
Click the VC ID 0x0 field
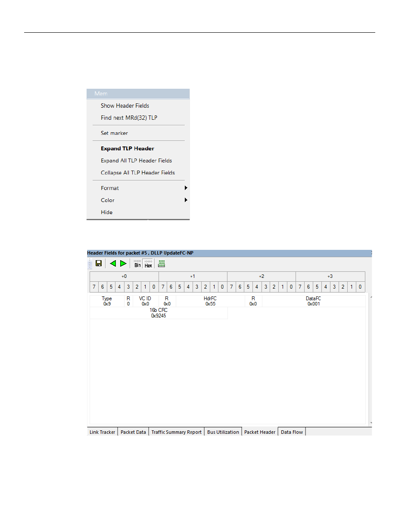[x=145, y=301]
